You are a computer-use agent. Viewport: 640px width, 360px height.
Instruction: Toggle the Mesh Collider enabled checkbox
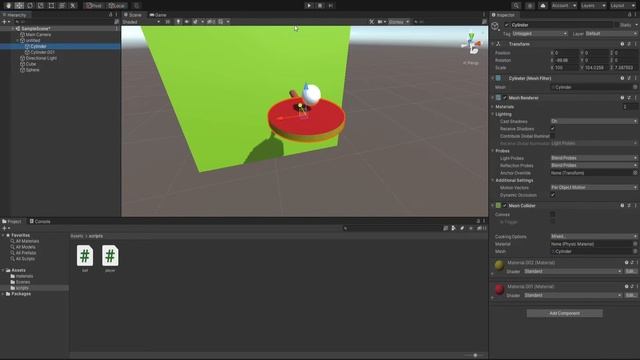click(505, 206)
